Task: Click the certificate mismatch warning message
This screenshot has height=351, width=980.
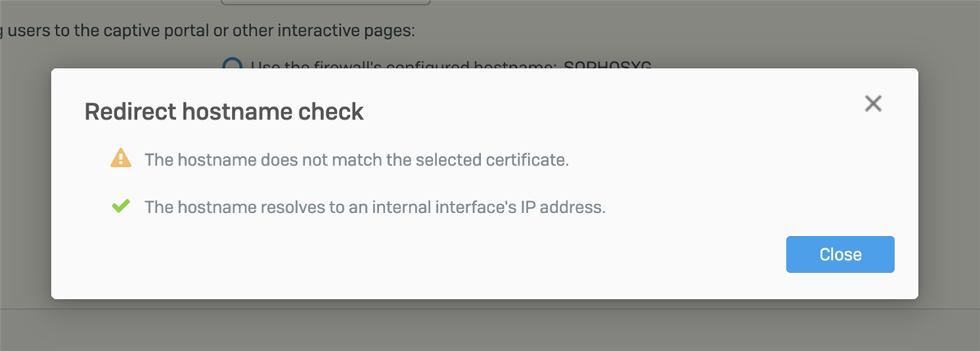Action: pos(357,160)
